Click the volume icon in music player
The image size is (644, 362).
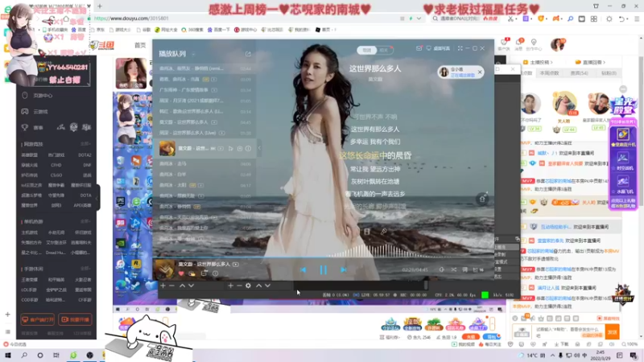(441, 269)
